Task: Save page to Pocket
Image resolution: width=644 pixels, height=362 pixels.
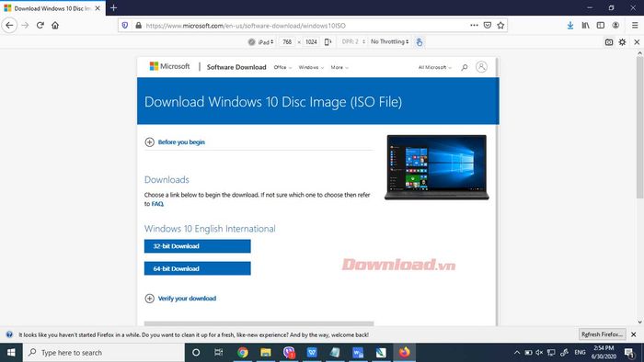Action: point(488,26)
